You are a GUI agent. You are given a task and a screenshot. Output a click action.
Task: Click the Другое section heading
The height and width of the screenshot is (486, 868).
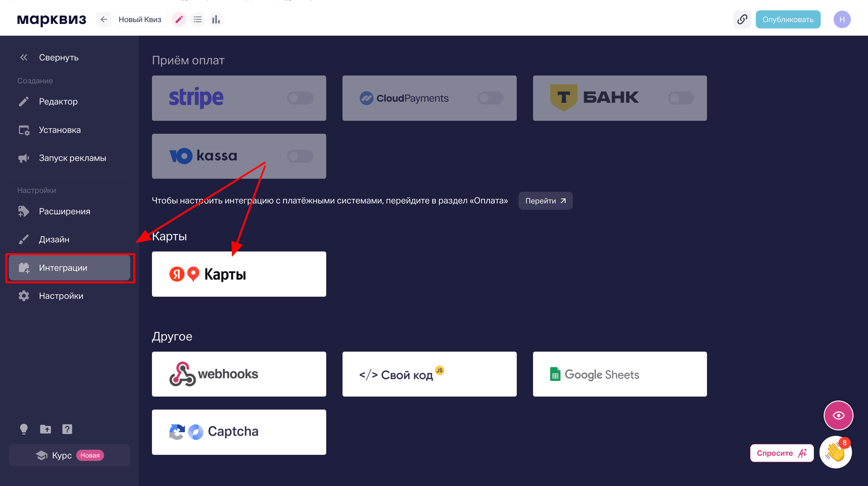172,336
